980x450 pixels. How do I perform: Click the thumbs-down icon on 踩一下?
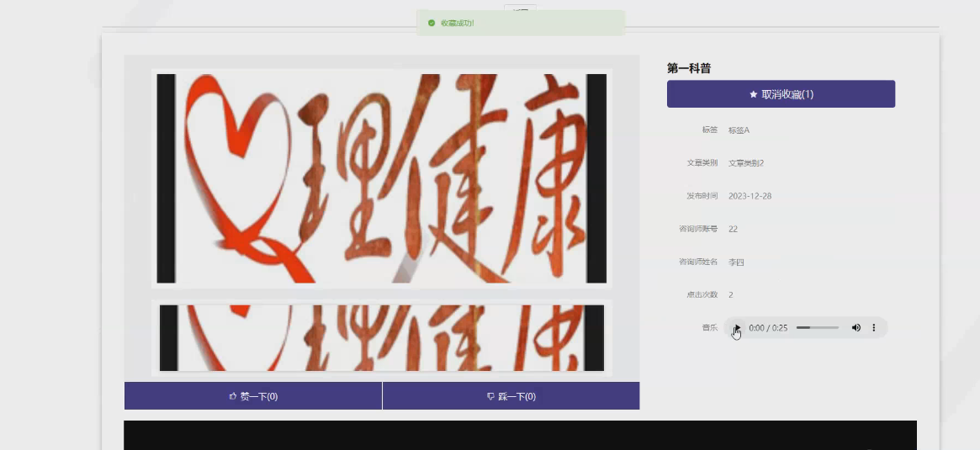pos(490,396)
